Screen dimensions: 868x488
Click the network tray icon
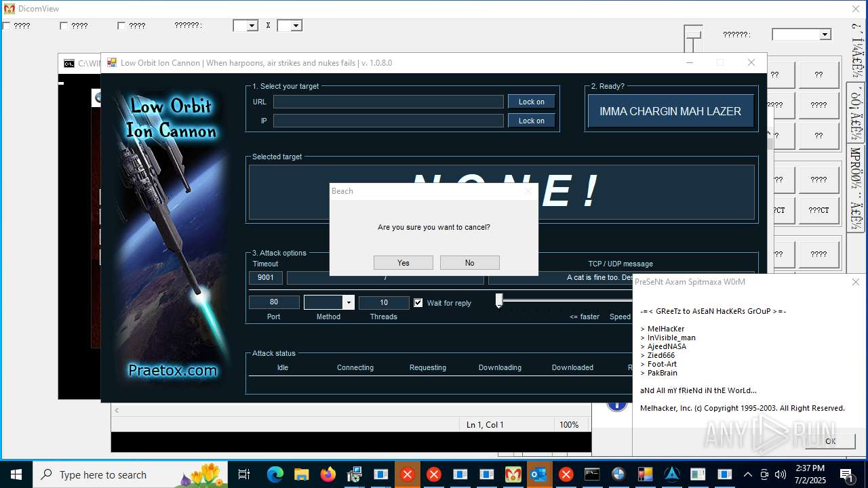click(764, 474)
